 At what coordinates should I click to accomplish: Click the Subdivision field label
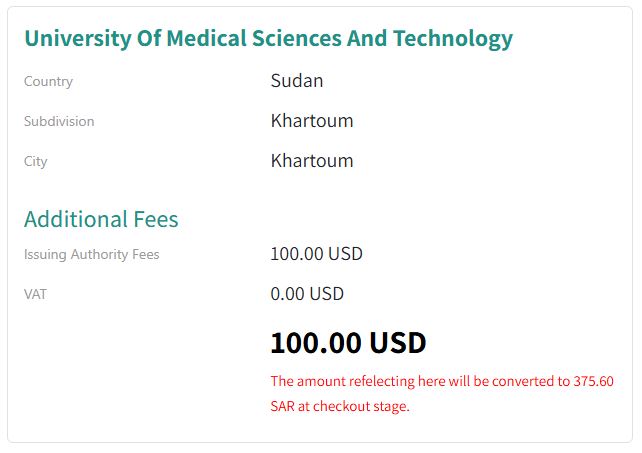tap(59, 121)
